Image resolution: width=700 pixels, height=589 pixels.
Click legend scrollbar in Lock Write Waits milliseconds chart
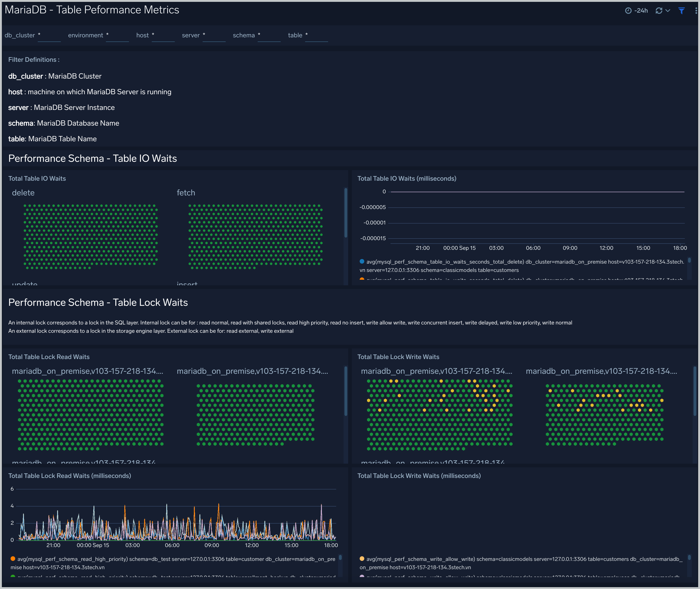coord(689,557)
